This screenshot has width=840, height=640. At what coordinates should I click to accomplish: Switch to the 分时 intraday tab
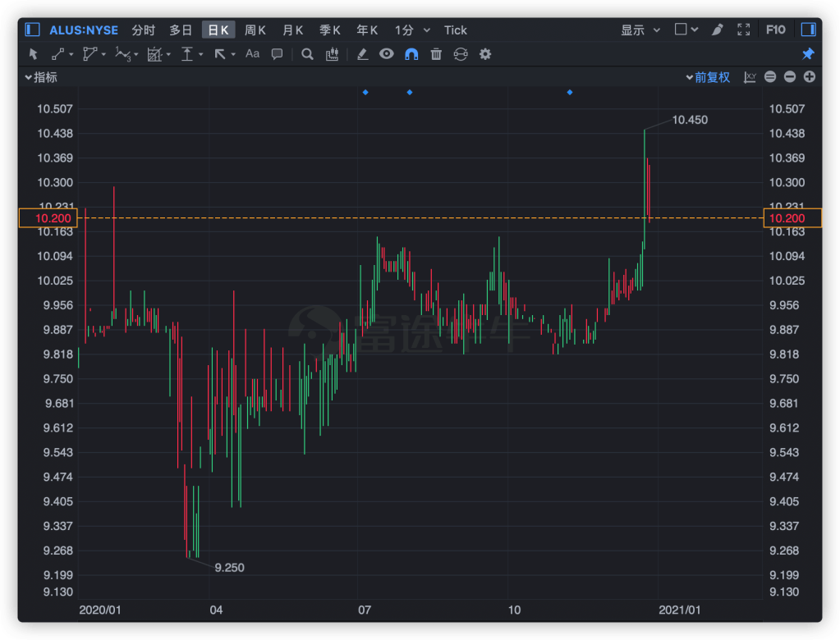pyautogui.click(x=143, y=30)
